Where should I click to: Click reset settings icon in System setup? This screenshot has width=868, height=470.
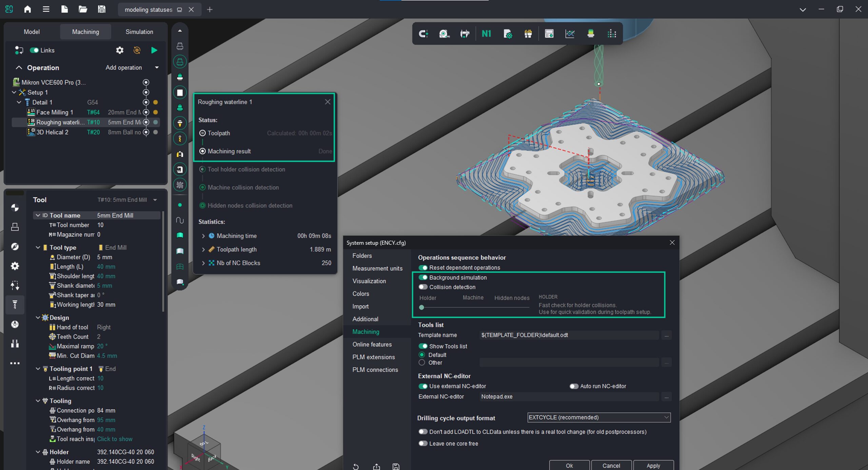click(x=356, y=466)
